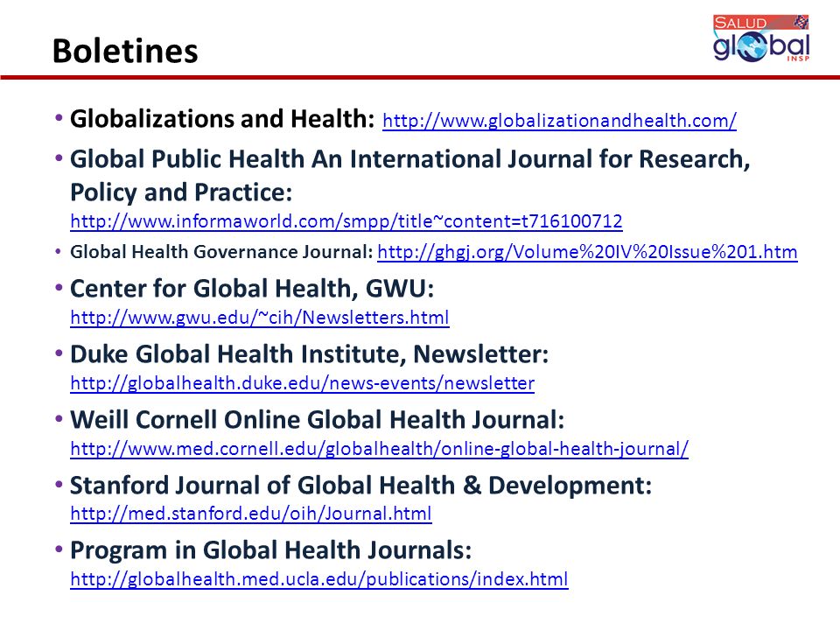Screen dimensions: 840x630
Task: Click 'Duke Global Health Institute, Newsletter:' text
Action: (x=309, y=354)
